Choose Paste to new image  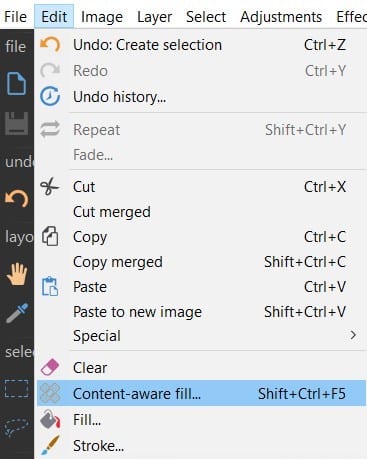pos(201,312)
